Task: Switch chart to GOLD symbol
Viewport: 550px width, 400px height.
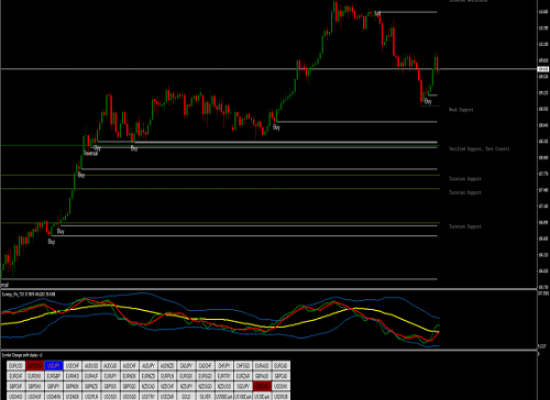Action: [186, 396]
